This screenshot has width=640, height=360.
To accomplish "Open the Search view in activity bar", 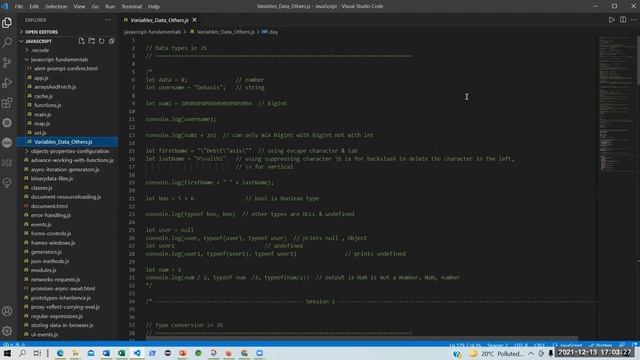I will 7,42.
